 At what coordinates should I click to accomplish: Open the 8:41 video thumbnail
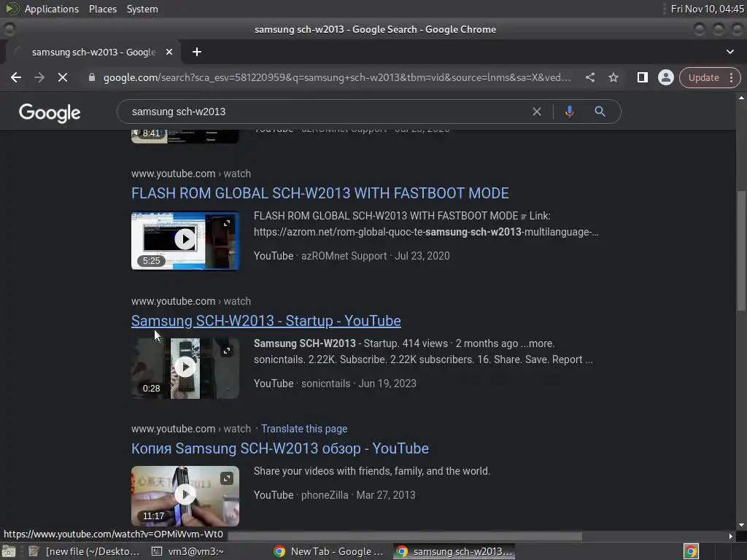(185, 136)
